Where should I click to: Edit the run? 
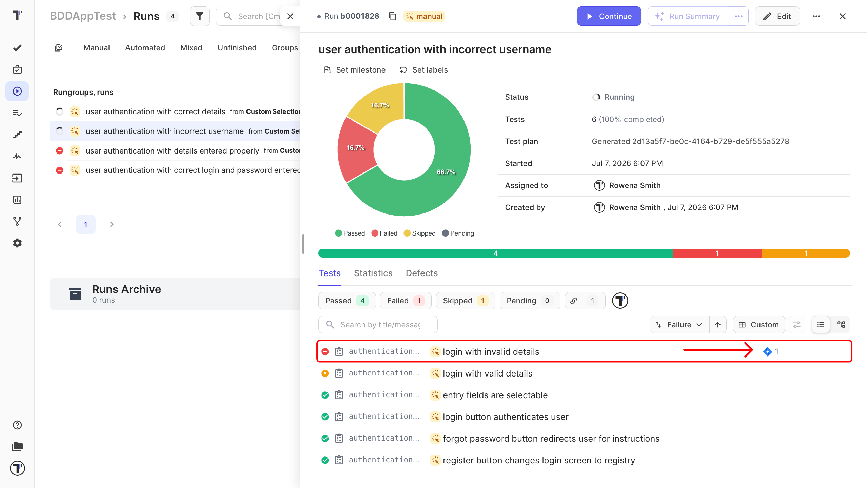[x=777, y=16]
